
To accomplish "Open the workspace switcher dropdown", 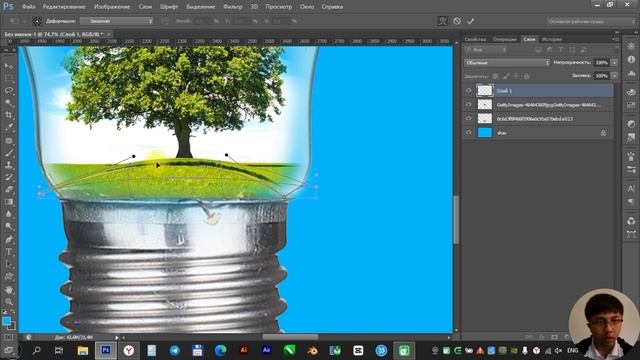I will [590, 21].
